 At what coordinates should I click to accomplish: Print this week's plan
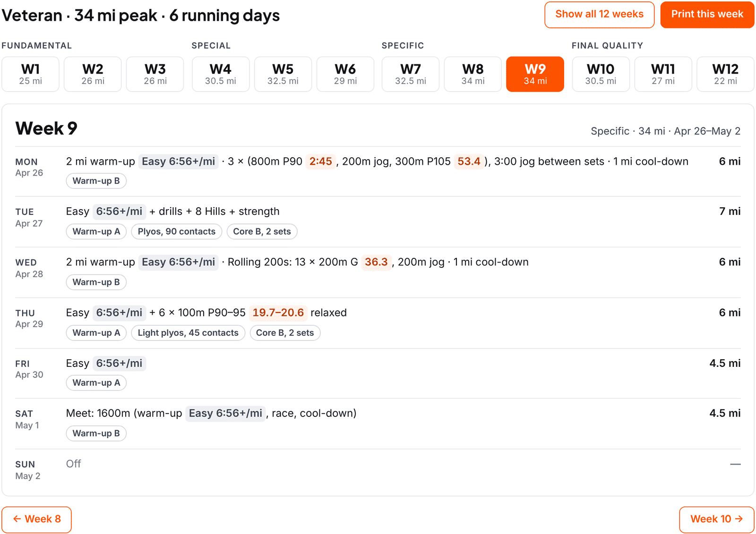(707, 15)
